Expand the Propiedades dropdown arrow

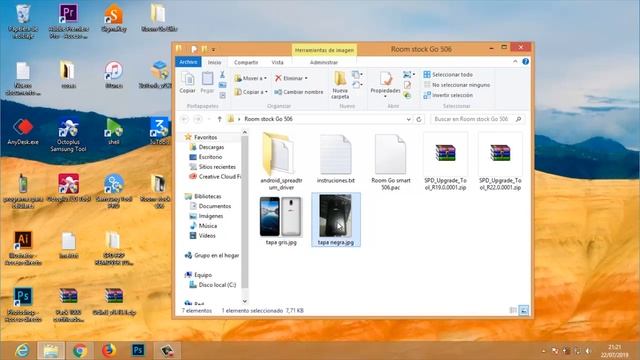pyautogui.click(x=385, y=97)
